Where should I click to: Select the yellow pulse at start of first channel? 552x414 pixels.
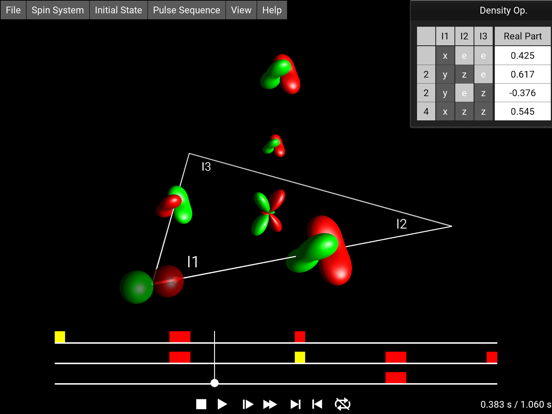tap(60, 337)
